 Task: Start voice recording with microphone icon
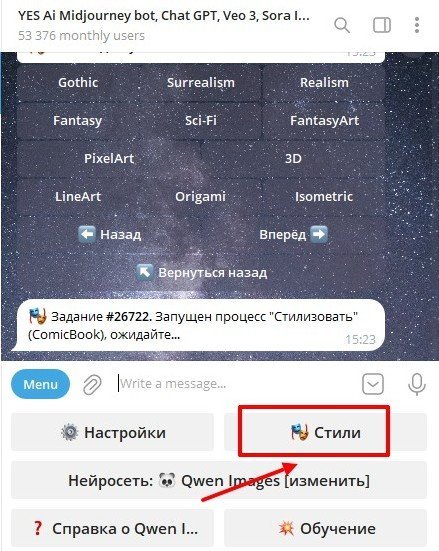pyautogui.click(x=417, y=384)
